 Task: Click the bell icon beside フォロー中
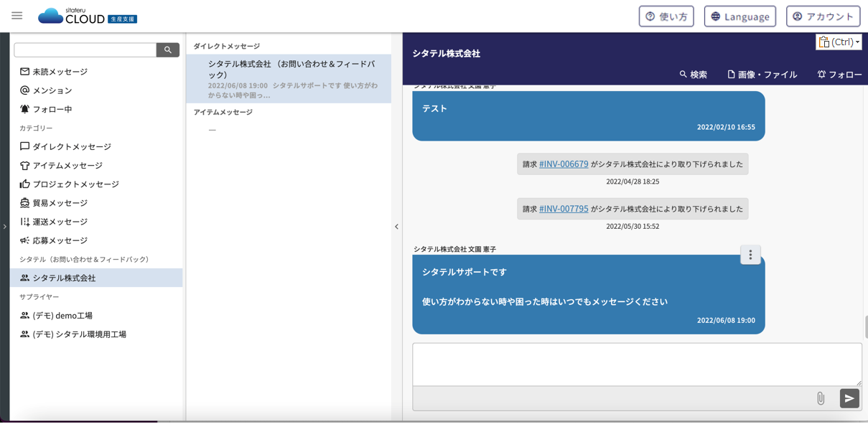(x=24, y=109)
